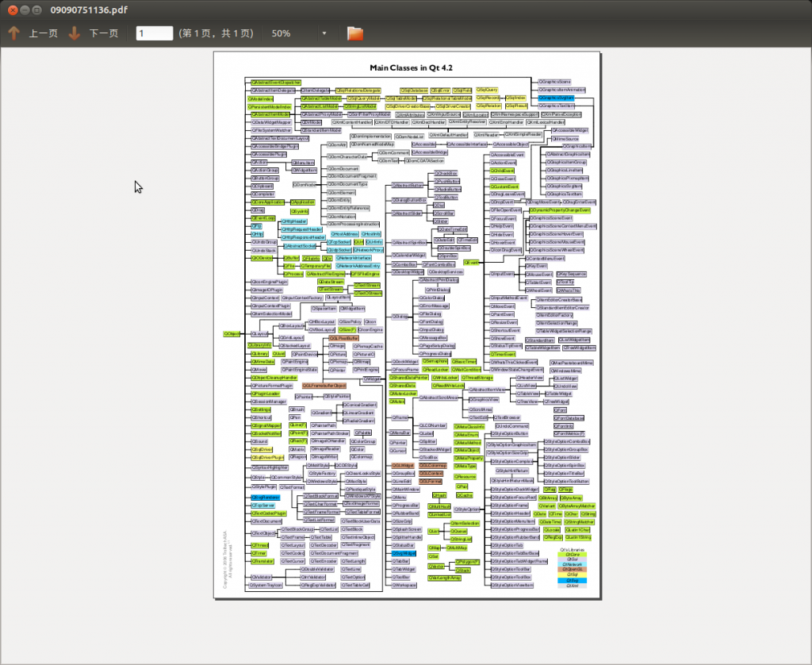Maximize the PDF viewer window
Screen dimensions: 812x665
pyautogui.click(x=36, y=10)
